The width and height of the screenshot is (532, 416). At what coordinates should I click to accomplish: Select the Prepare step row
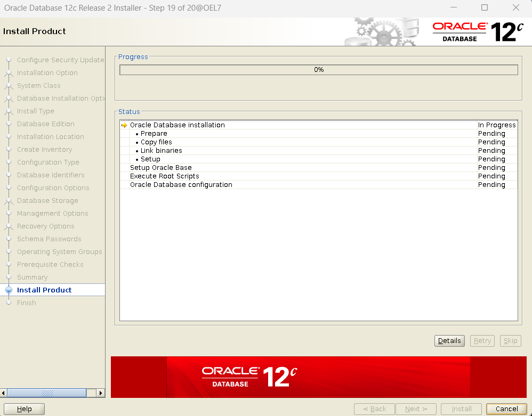319,134
